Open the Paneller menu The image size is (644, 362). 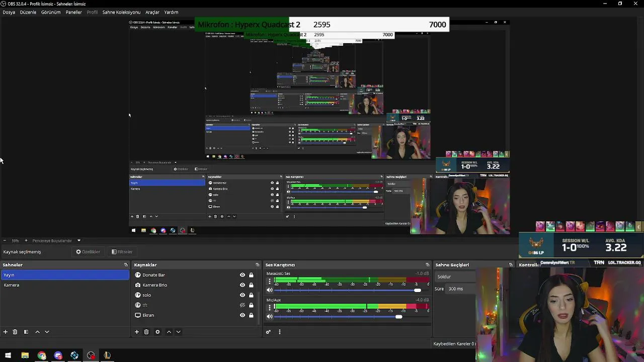click(73, 12)
